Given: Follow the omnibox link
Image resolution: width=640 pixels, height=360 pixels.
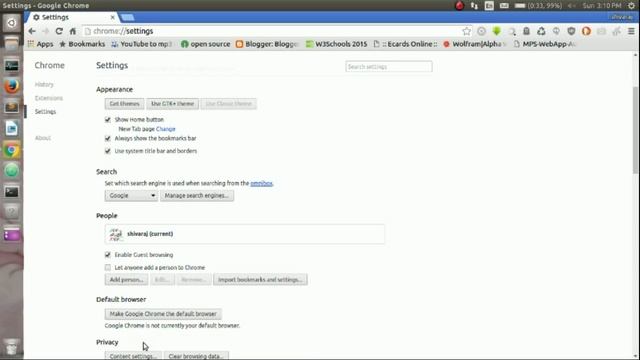Looking at the screenshot, I should [x=261, y=183].
